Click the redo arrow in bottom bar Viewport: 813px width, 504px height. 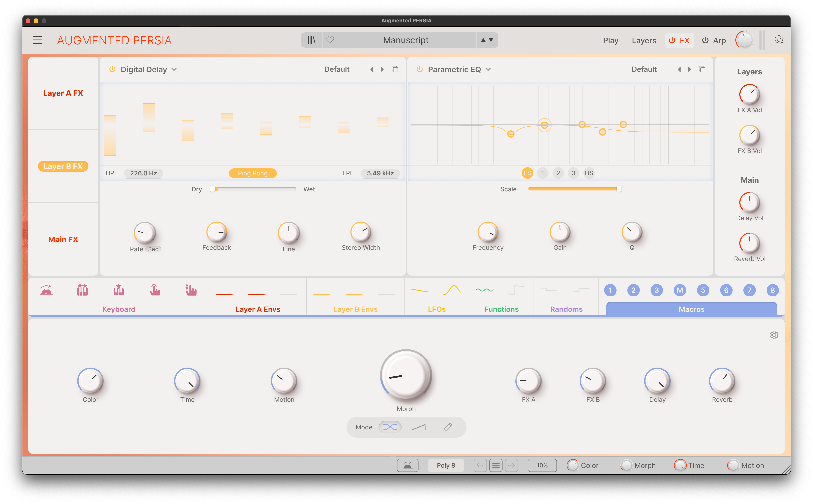click(511, 465)
